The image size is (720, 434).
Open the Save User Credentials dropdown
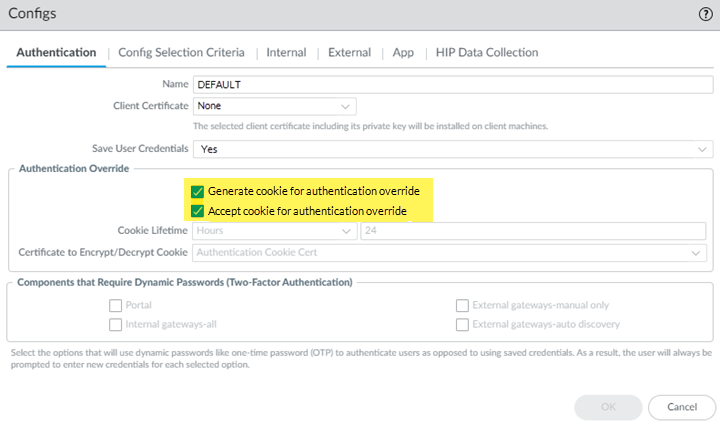click(x=452, y=148)
